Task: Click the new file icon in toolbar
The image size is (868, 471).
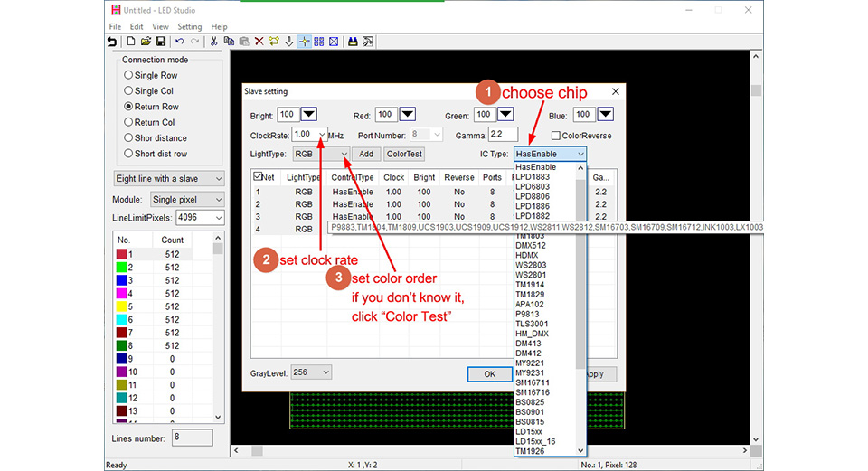Action: (130, 42)
